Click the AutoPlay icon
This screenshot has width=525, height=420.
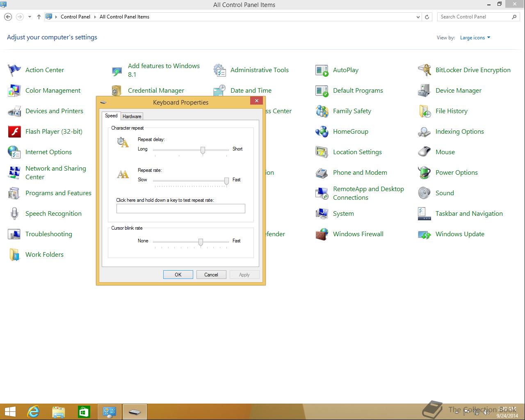click(x=322, y=70)
